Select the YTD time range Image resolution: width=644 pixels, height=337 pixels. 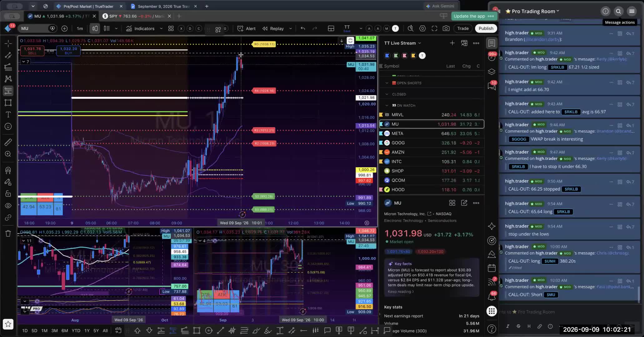click(76, 330)
